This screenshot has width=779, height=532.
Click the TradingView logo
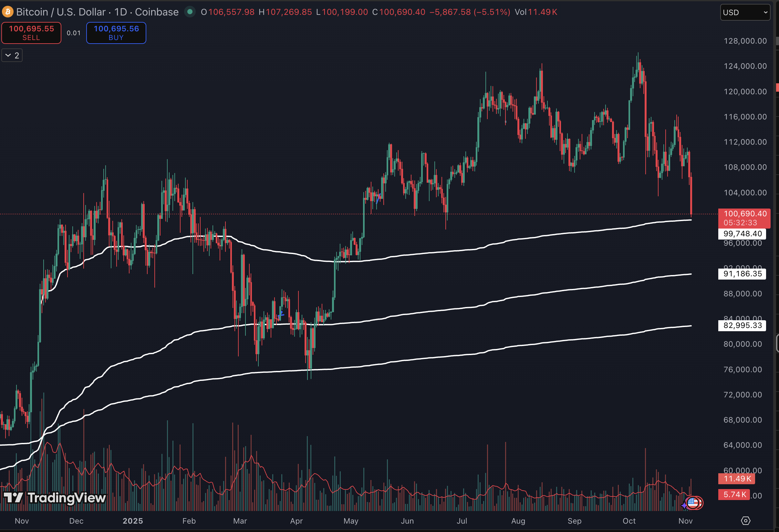tap(55, 498)
